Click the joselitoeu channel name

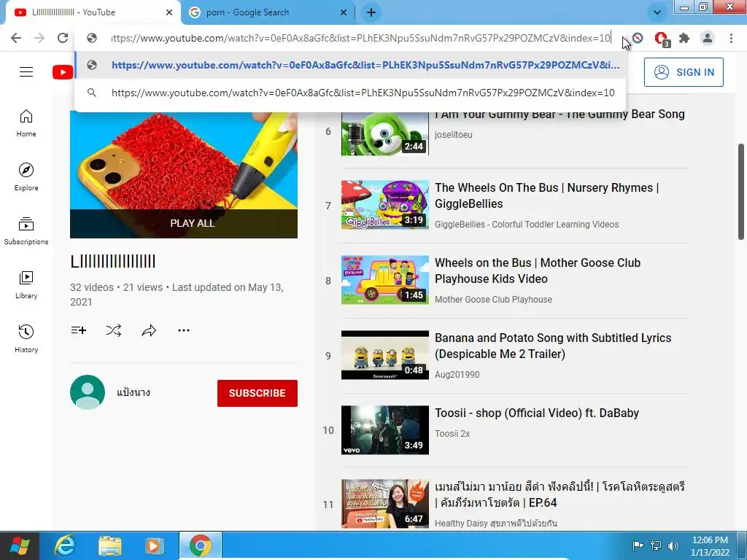[x=454, y=135]
